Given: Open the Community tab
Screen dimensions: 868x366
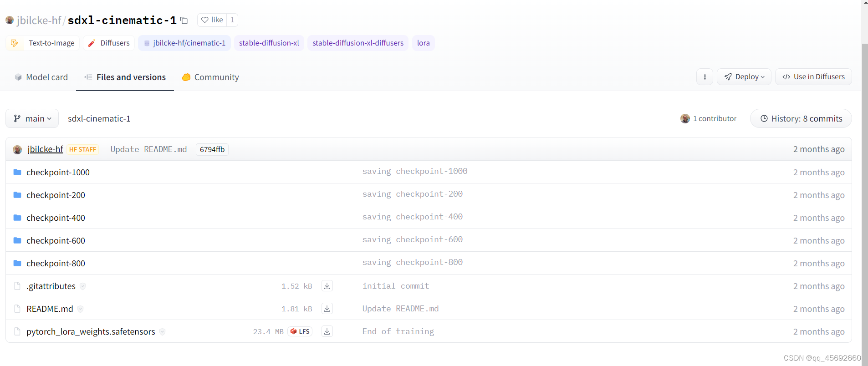Looking at the screenshot, I should click(x=210, y=77).
